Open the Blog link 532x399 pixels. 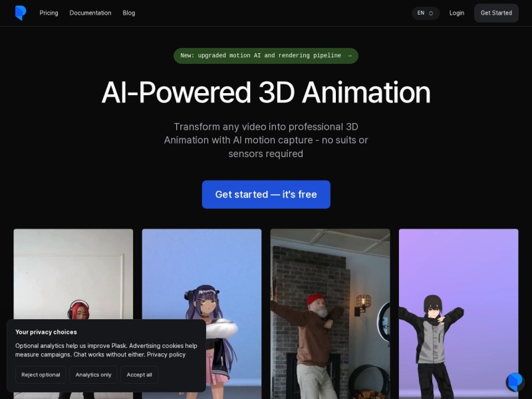coord(129,13)
